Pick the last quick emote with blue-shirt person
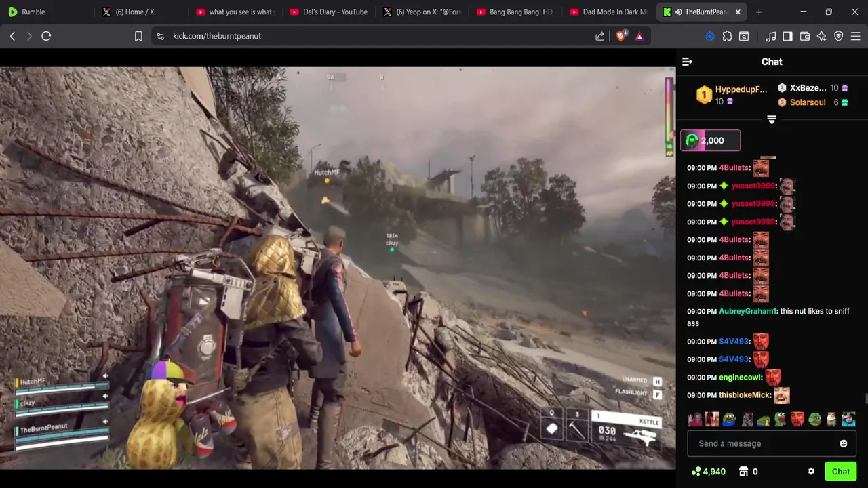This screenshot has width=868, height=488. tap(848, 420)
